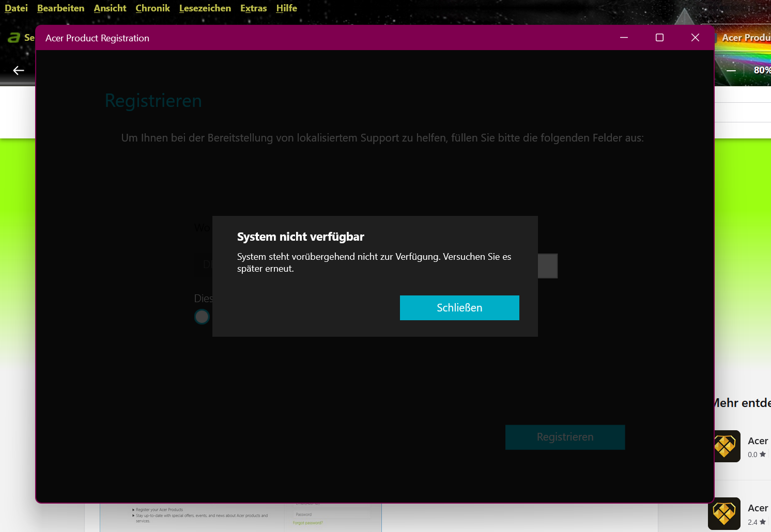Click the app screenshot thumbnail below window
The width and height of the screenshot is (771, 532).
coord(241,518)
